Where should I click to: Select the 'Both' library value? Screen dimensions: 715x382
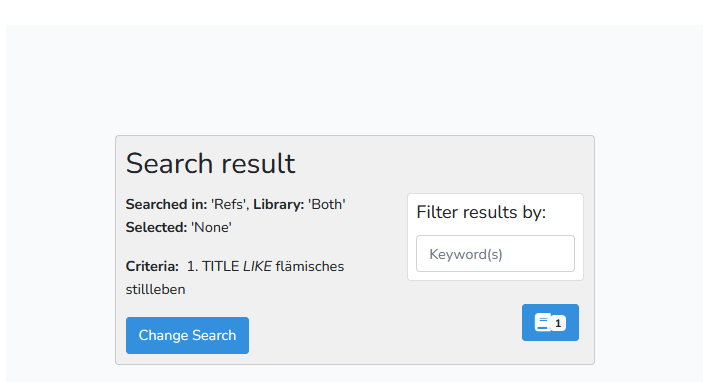coord(327,204)
